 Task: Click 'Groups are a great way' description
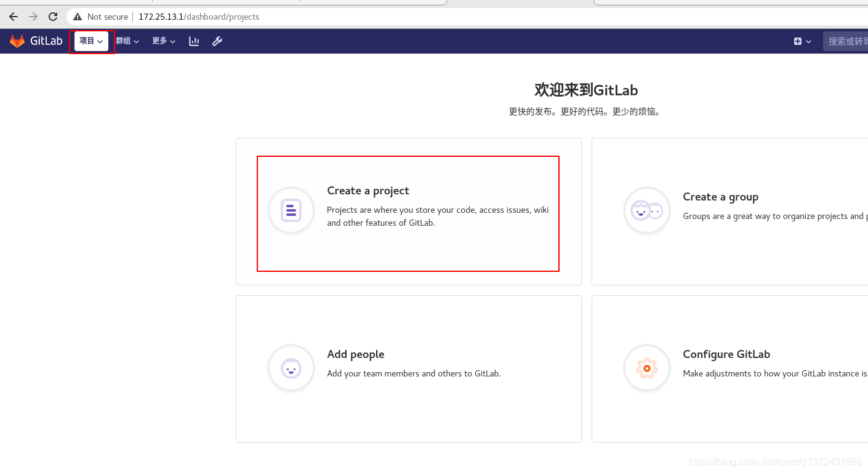(x=775, y=217)
